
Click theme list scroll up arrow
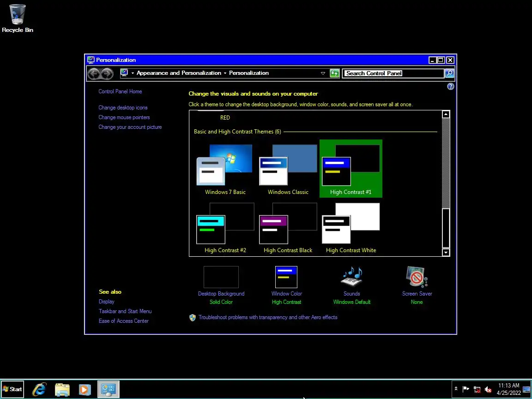click(446, 115)
